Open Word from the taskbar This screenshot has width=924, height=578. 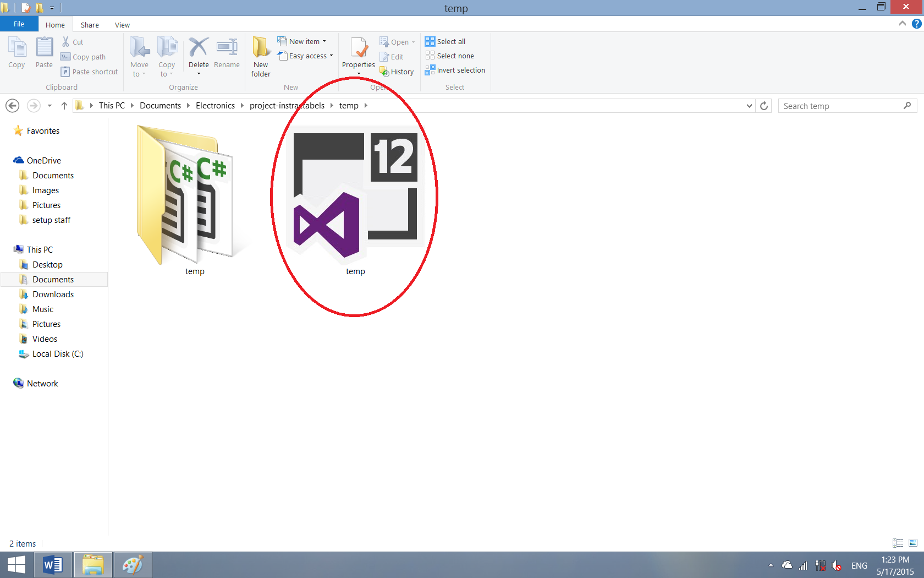coord(53,565)
